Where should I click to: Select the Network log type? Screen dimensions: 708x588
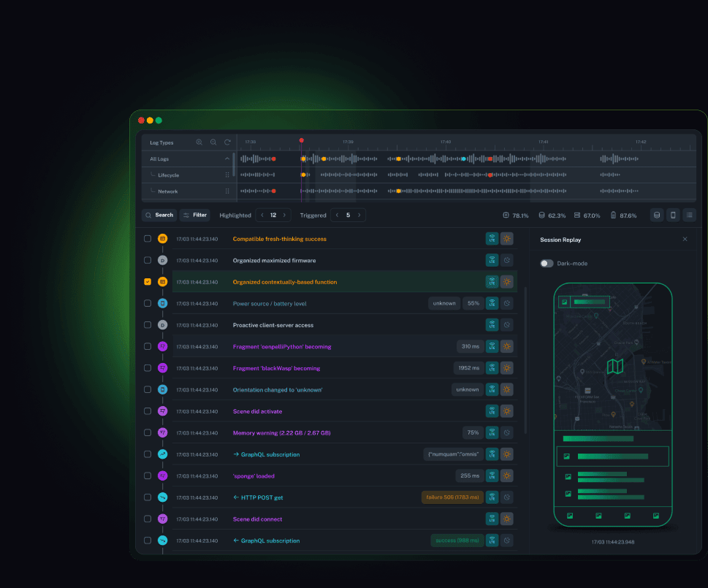168,191
